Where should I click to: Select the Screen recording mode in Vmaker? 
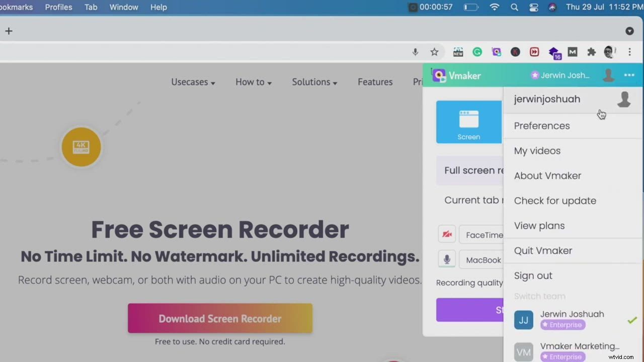pyautogui.click(x=468, y=122)
